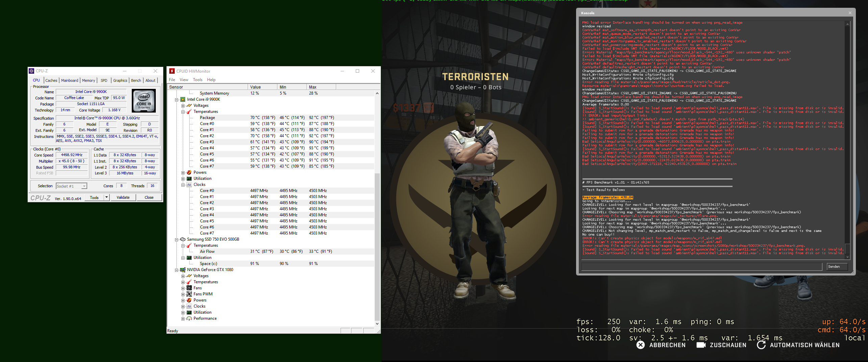The image size is (868, 362).
Task: Click the GPU Performance gauge icon
Action: coord(189,318)
